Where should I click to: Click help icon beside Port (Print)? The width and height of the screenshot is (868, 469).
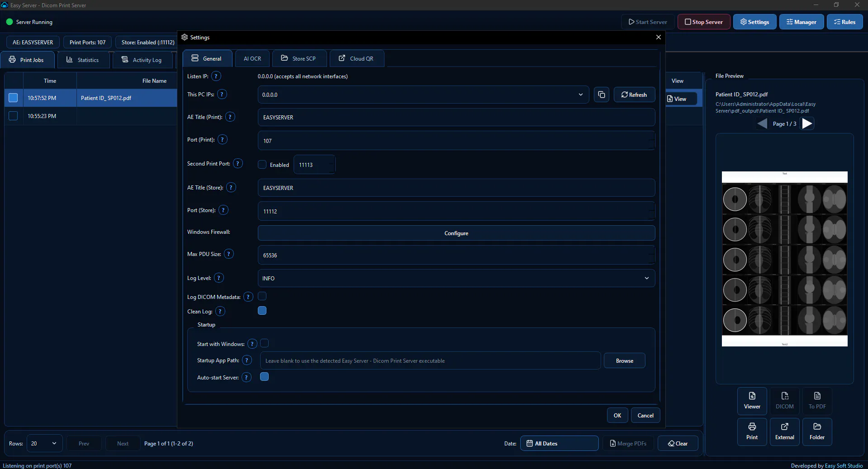point(222,139)
